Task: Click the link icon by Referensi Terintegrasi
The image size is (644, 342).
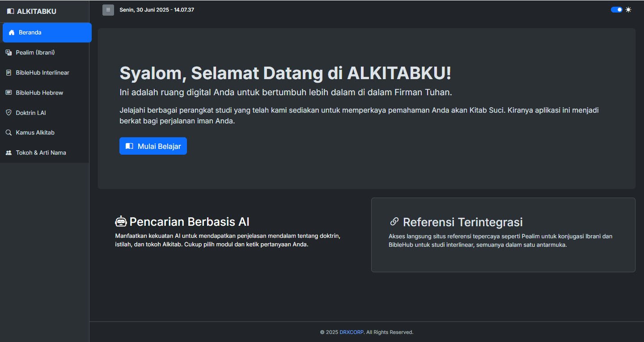Action: click(x=394, y=221)
